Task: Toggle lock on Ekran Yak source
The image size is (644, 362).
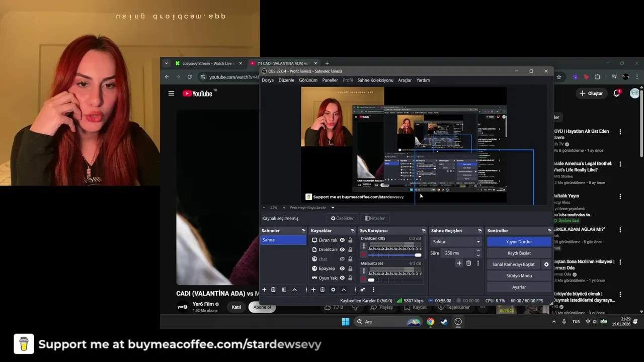Action: coord(350,240)
